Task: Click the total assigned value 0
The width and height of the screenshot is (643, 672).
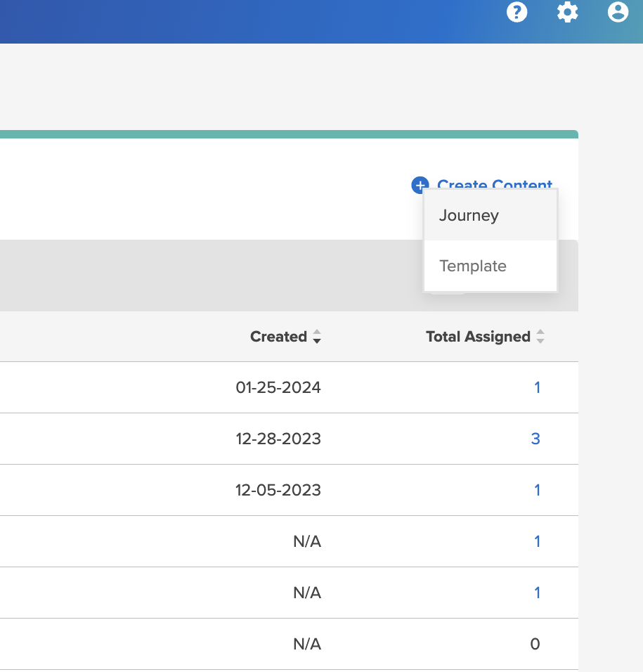Action: click(x=535, y=644)
